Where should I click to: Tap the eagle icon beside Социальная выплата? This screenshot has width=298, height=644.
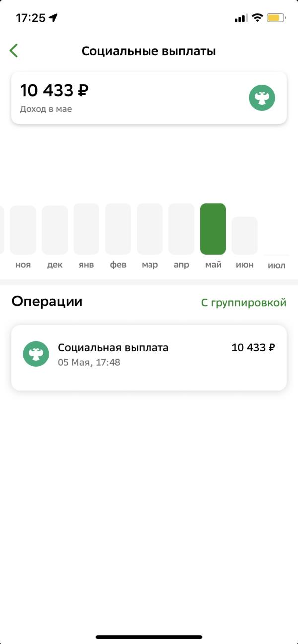coord(36,354)
